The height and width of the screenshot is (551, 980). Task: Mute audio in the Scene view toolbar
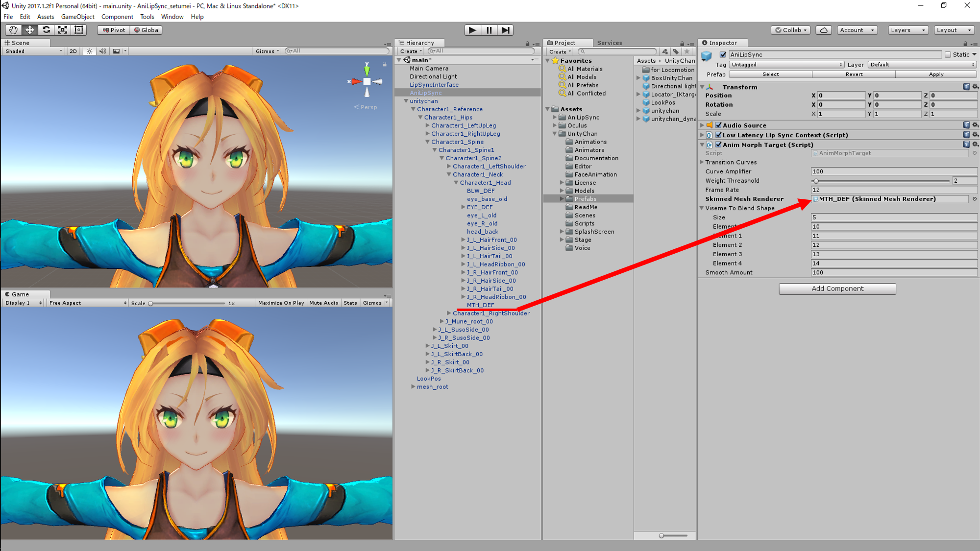102,51
